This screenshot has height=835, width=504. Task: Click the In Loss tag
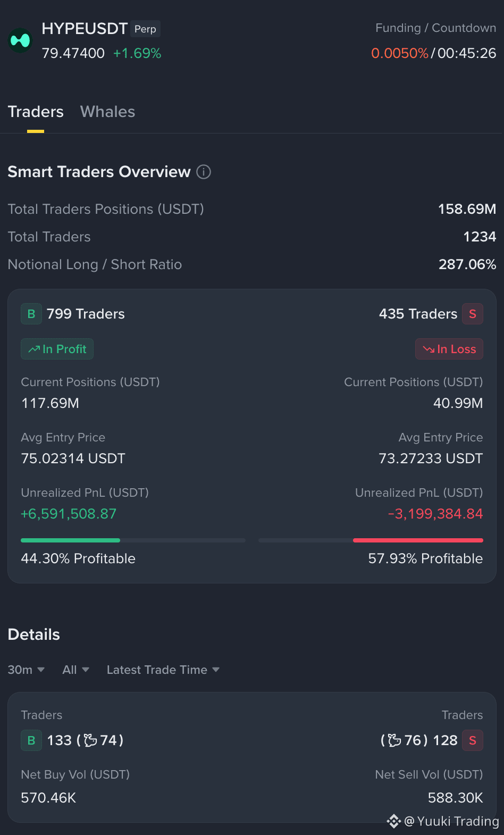[x=449, y=349]
